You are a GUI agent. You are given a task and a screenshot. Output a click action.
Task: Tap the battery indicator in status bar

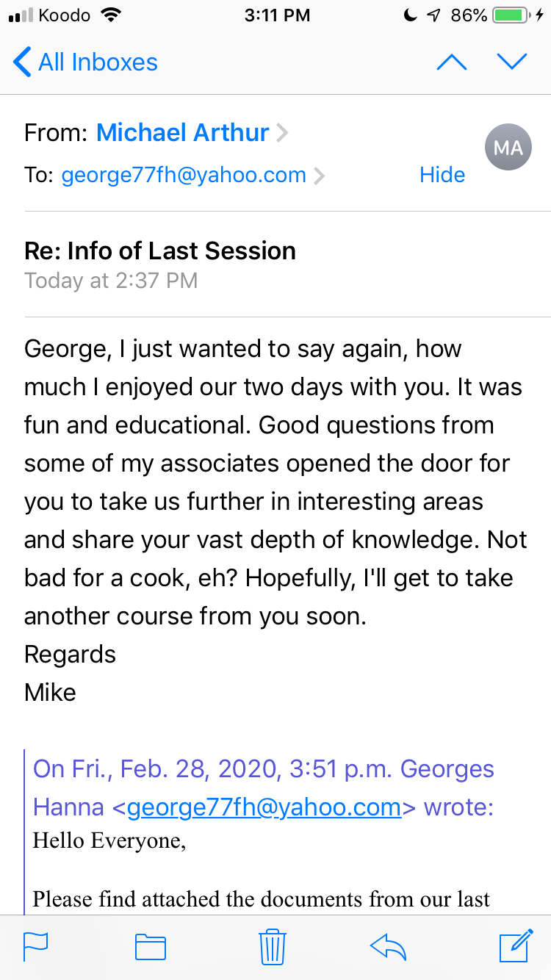tap(512, 15)
